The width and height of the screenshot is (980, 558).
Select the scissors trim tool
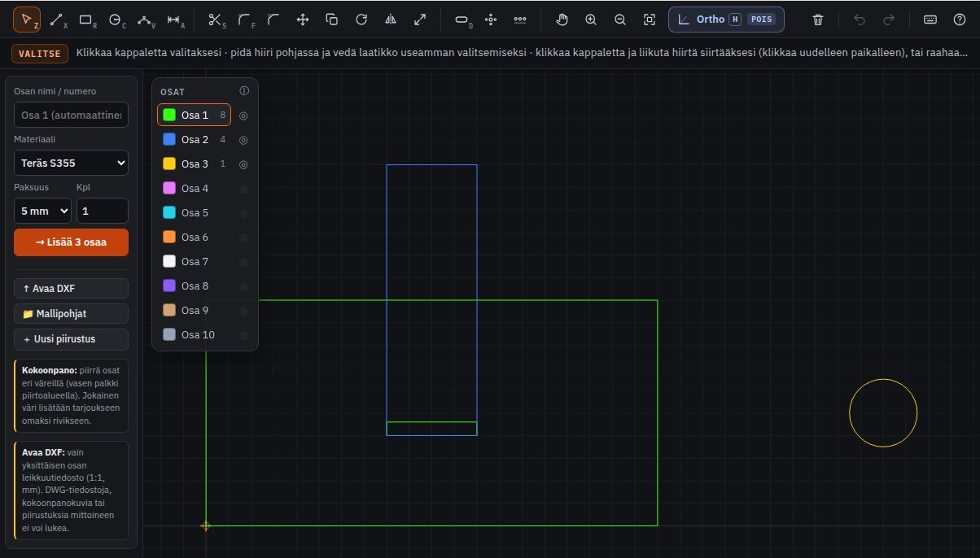pyautogui.click(x=216, y=19)
